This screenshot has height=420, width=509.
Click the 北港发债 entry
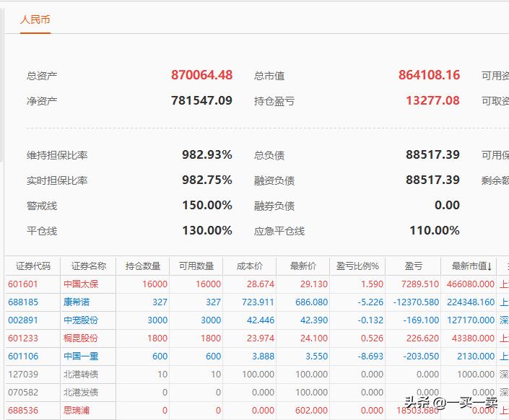pyautogui.click(x=80, y=393)
